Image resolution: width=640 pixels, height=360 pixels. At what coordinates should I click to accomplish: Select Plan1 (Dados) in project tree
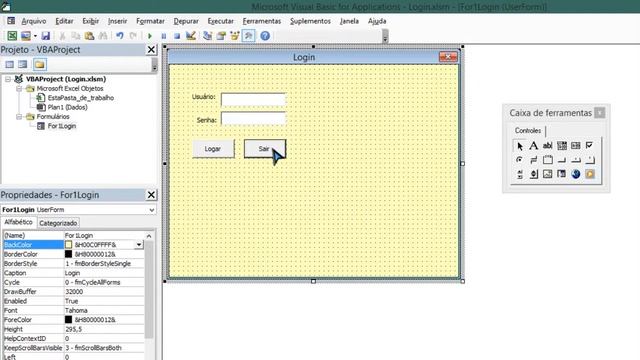tap(67, 107)
